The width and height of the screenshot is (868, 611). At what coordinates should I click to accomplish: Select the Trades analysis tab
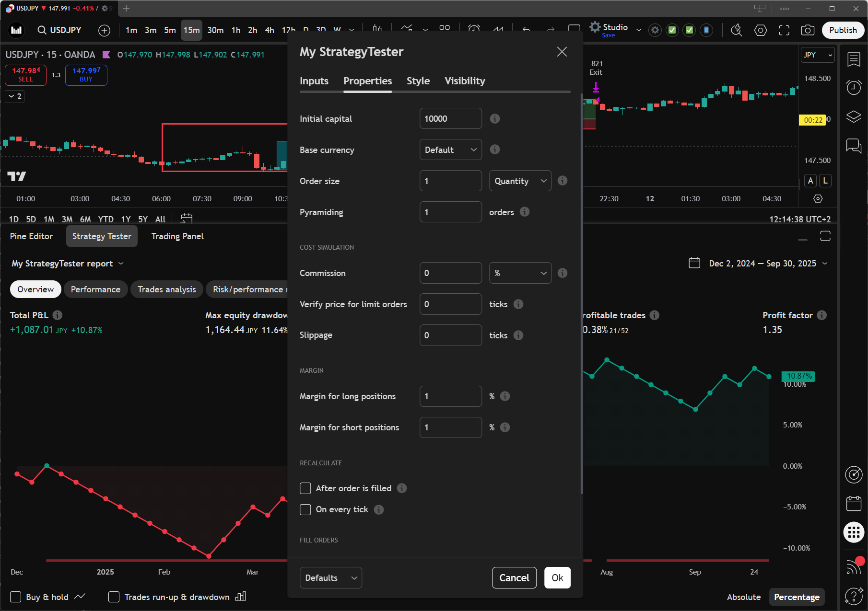click(166, 289)
